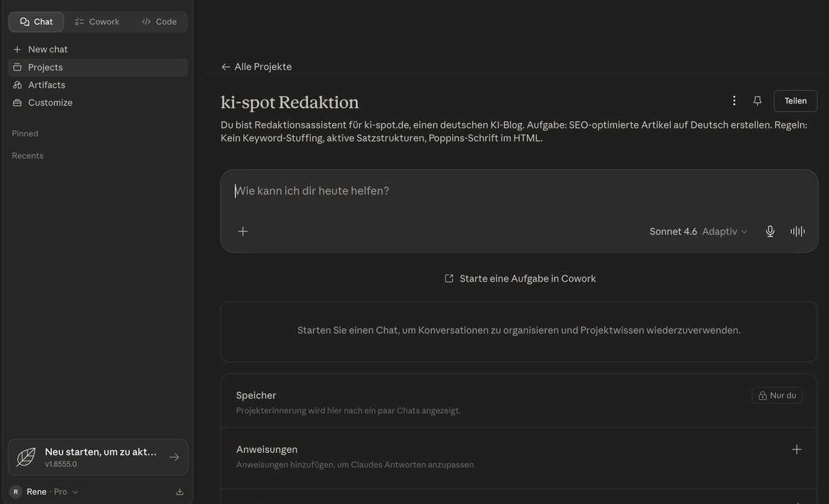Open the project three-dot options menu
The width and height of the screenshot is (829, 504).
[x=734, y=101]
